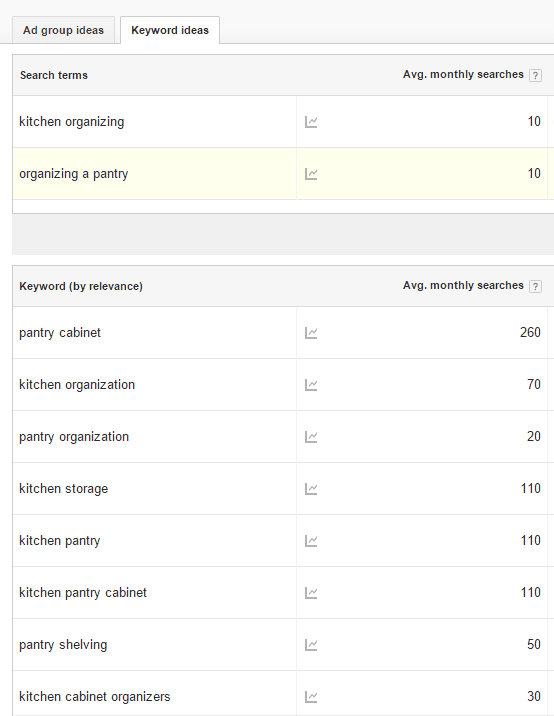Click the 10 value for kitchen organizing
554x716 pixels.
point(534,121)
